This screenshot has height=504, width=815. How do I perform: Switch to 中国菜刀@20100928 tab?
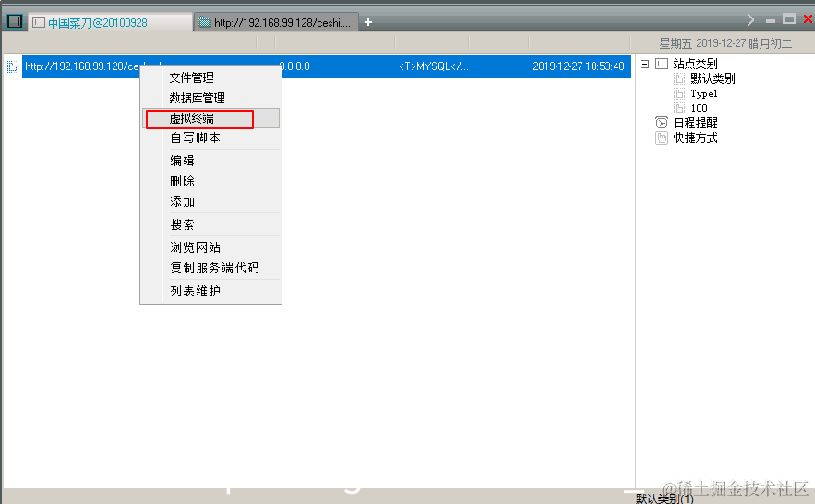[x=110, y=22]
